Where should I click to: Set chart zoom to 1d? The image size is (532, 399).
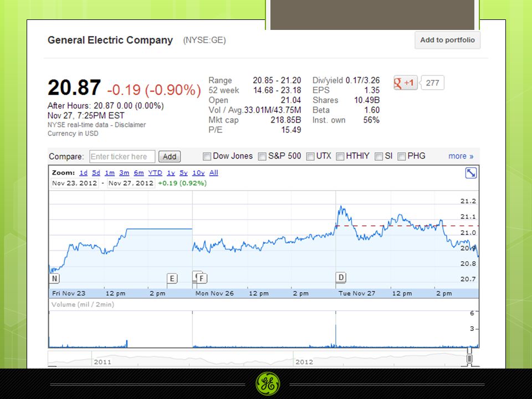(84, 173)
